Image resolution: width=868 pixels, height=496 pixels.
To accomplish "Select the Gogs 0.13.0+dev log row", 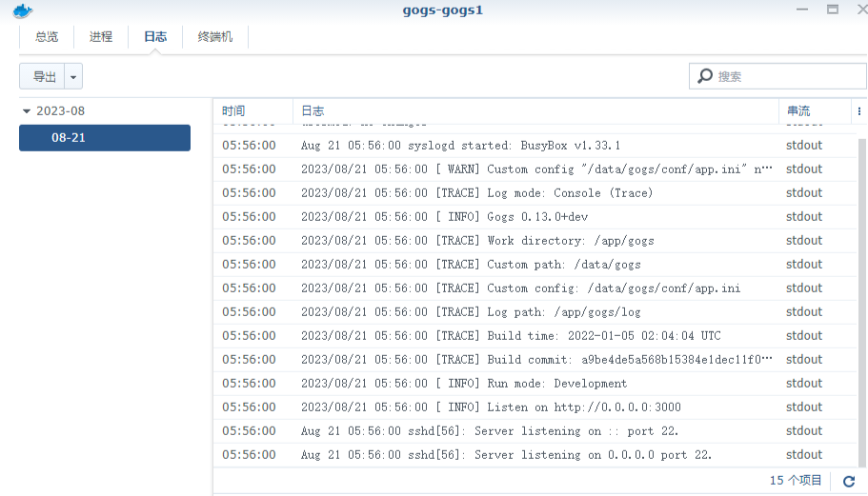I will (x=535, y=217).
